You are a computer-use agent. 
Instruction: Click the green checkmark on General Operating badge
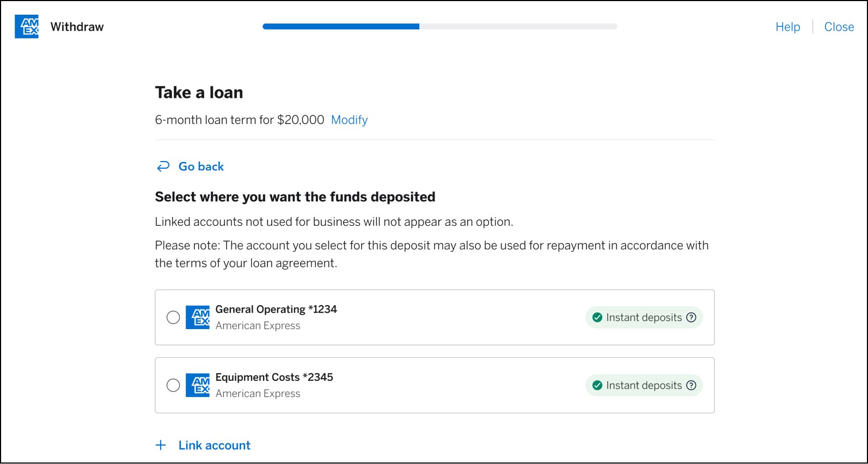(x=598, y=317)
